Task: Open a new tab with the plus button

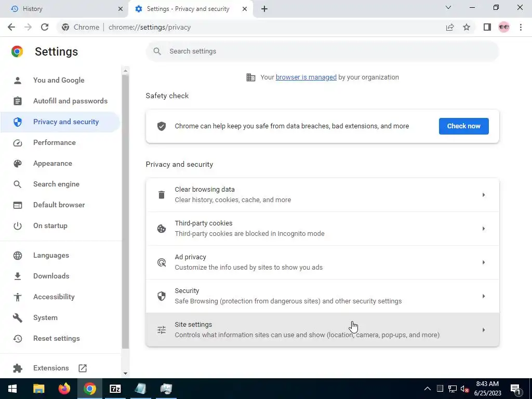Action: coord(264,9)
